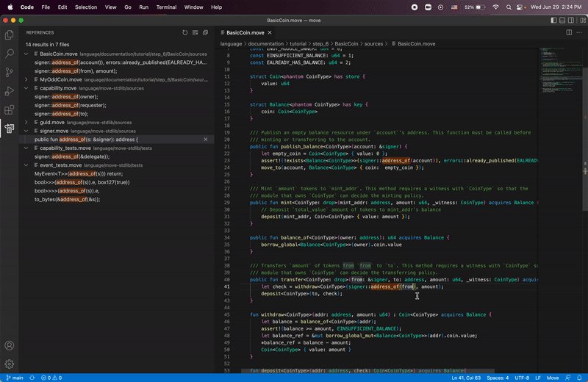
Task: Open the Customize Layout icon
Action: [x=583, y=21]
